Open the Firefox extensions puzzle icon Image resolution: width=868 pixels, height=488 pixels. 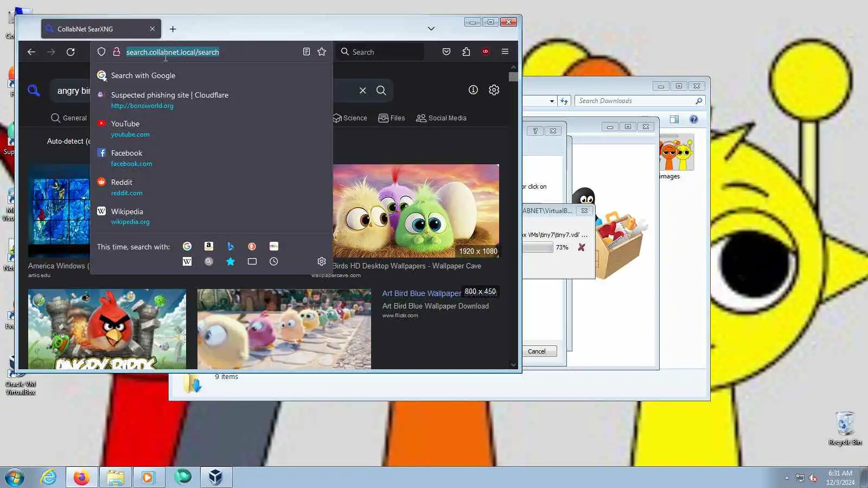pos(466,52)
